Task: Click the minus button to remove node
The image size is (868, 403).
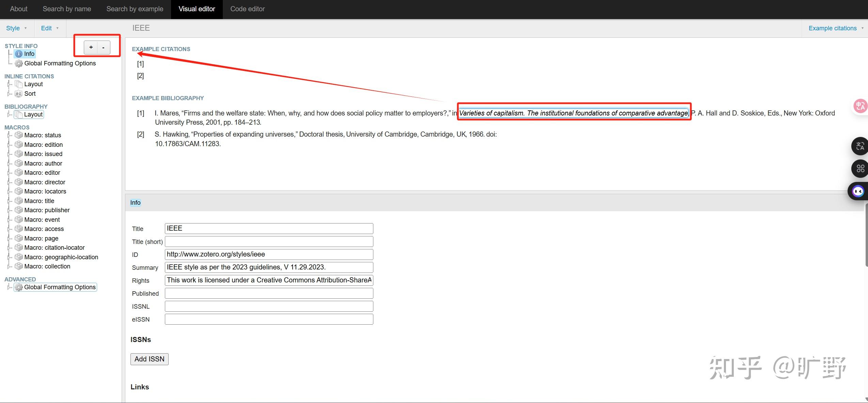Action: [x=104, y=47]
